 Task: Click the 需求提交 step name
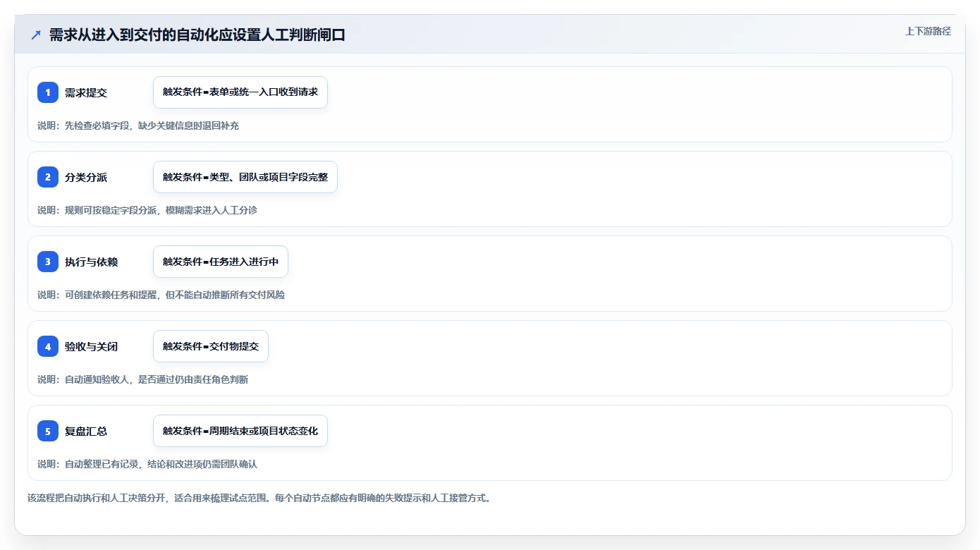[x=86, y=92]
